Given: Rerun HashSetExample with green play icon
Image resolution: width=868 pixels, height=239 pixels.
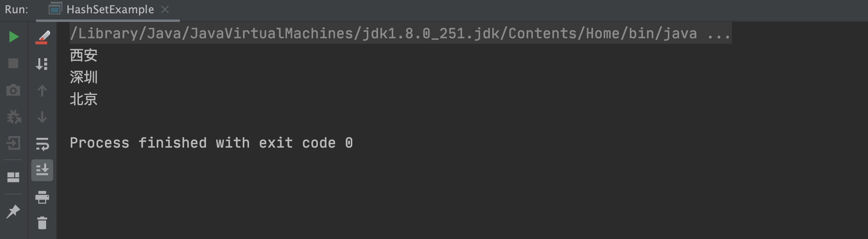Looking at the screenshot, I should tap(14, 37).
